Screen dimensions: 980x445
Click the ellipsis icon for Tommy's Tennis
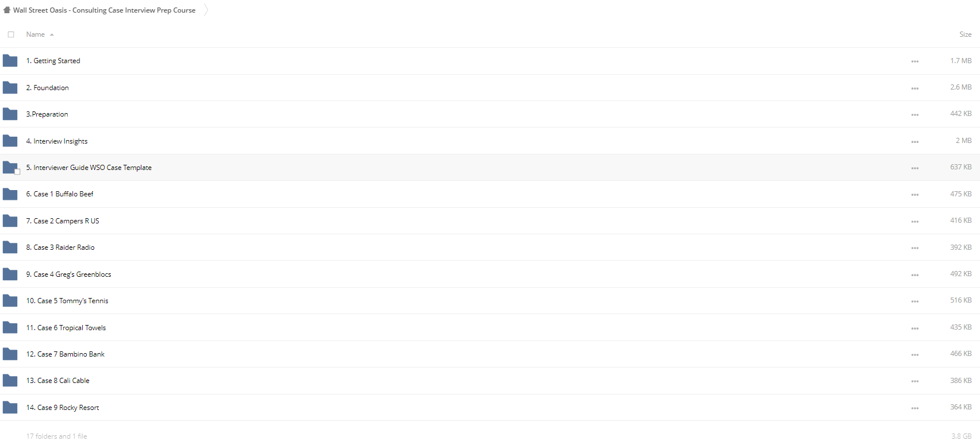click(914, 301)
